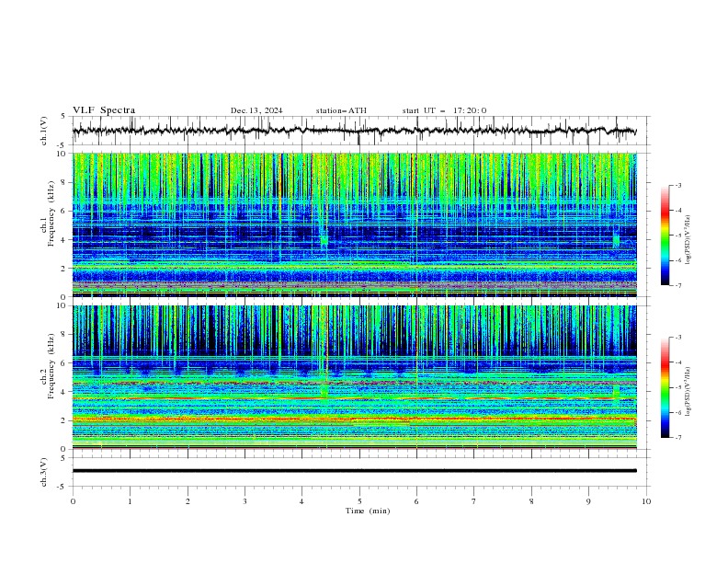
Task: Click the ch.3 flat black trace
Action: 354,471
